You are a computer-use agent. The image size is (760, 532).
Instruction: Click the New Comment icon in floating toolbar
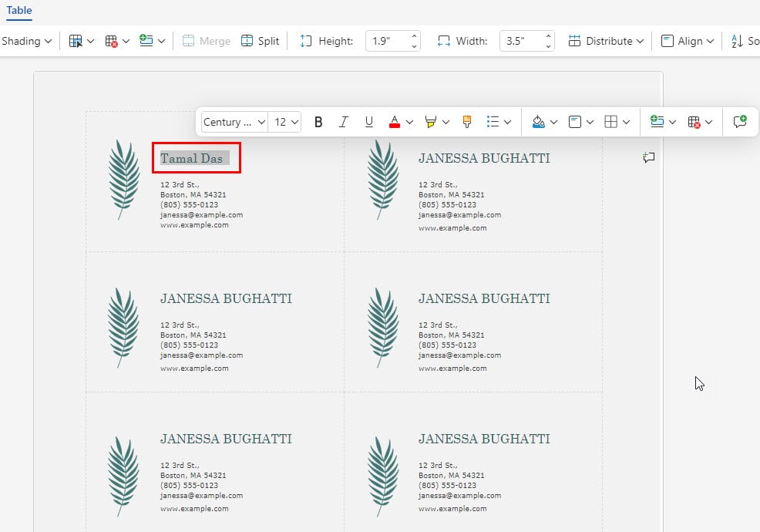tap(740, 122)
